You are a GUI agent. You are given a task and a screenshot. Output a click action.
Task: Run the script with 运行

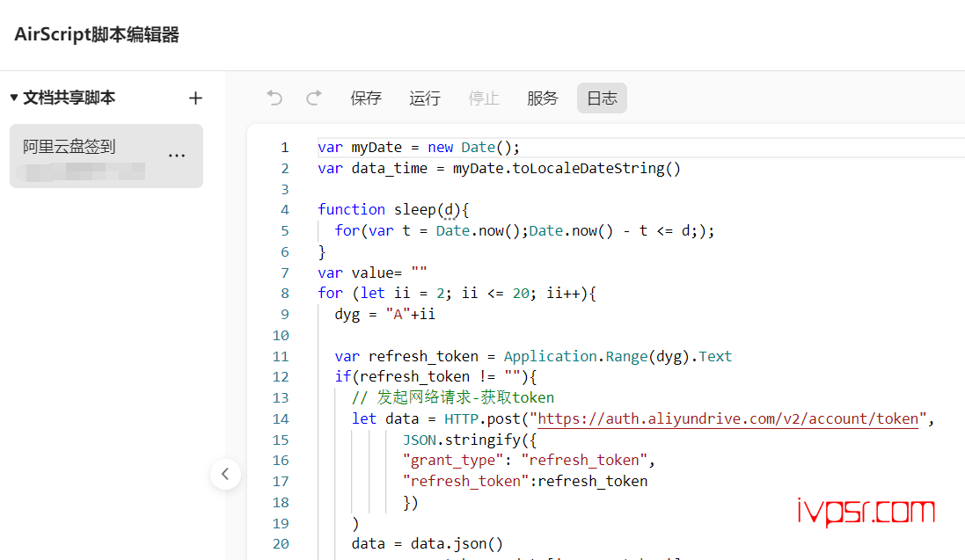[425, 98]
